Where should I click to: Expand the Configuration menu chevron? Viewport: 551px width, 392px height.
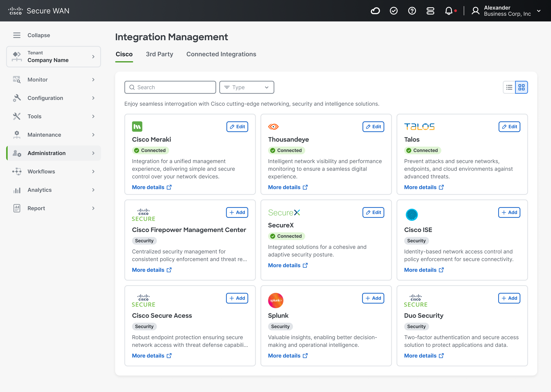[x=93, y=98]
